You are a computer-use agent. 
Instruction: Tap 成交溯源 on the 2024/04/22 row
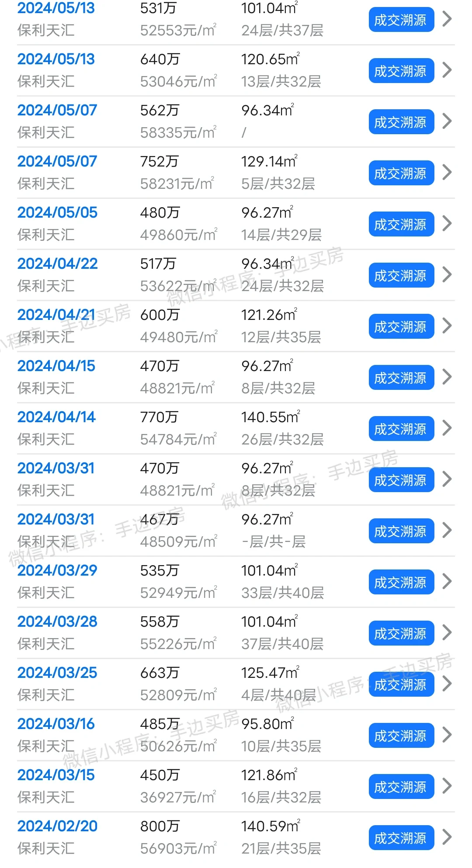tap(401, 275)
